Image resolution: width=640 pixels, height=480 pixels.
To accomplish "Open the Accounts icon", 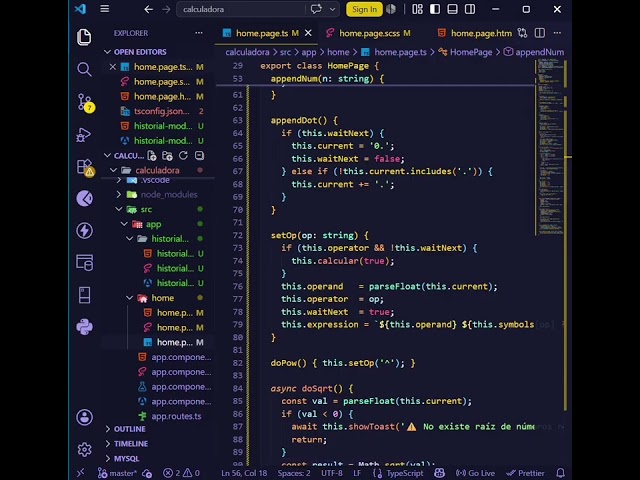I will click(x=84, y=417).
